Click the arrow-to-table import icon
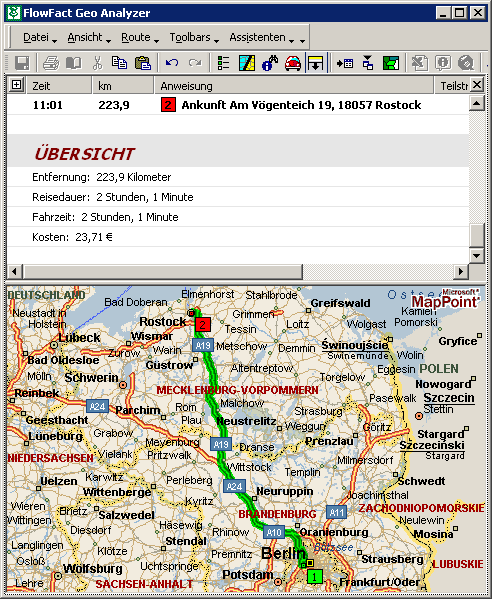 coord(345,63)
